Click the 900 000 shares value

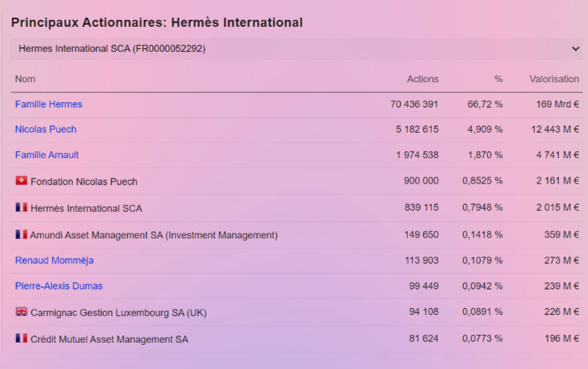coord(421,181)
